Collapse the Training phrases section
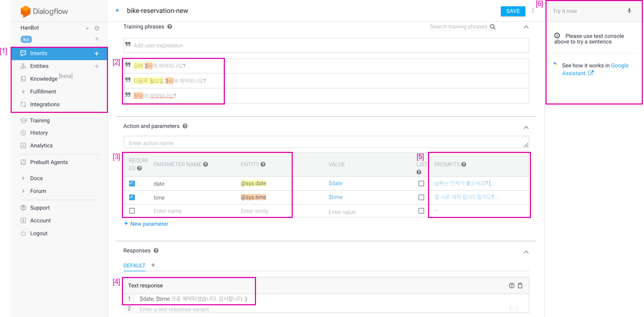Viewport: 644px width, 317px height. pyautogui.click(x=526, y=27)
